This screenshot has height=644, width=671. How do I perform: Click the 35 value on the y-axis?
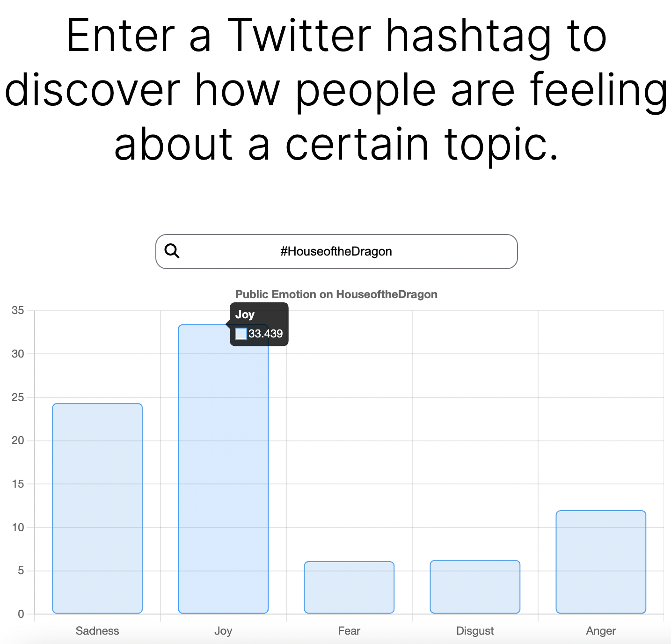[x=18, y=310]
